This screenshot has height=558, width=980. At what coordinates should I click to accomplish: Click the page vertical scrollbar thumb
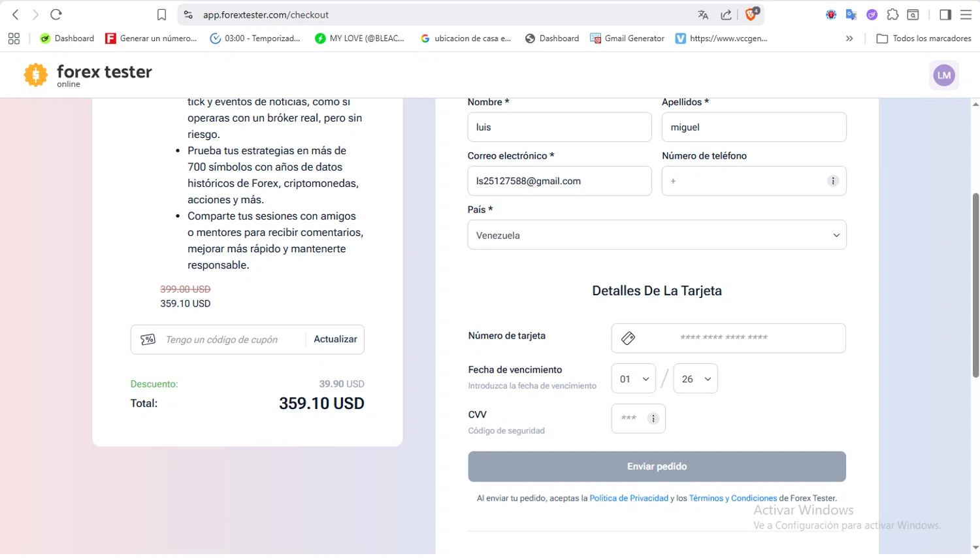[975, 285]
